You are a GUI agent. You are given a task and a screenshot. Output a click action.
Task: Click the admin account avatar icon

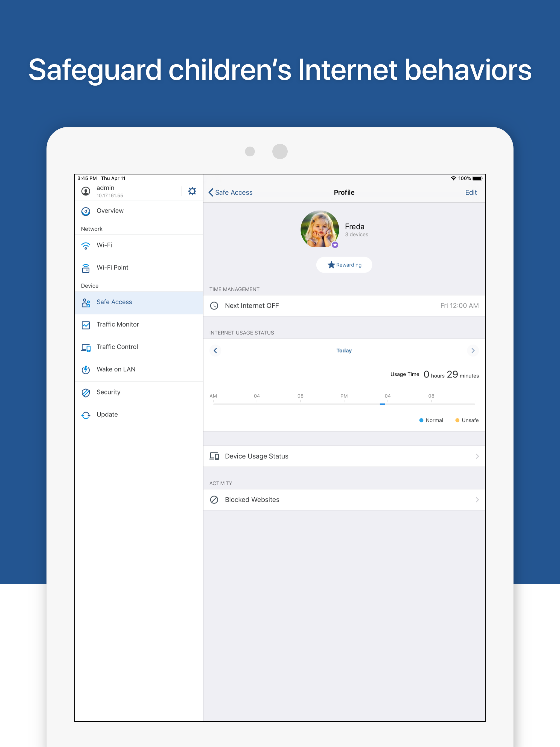(x=86, y=191)
